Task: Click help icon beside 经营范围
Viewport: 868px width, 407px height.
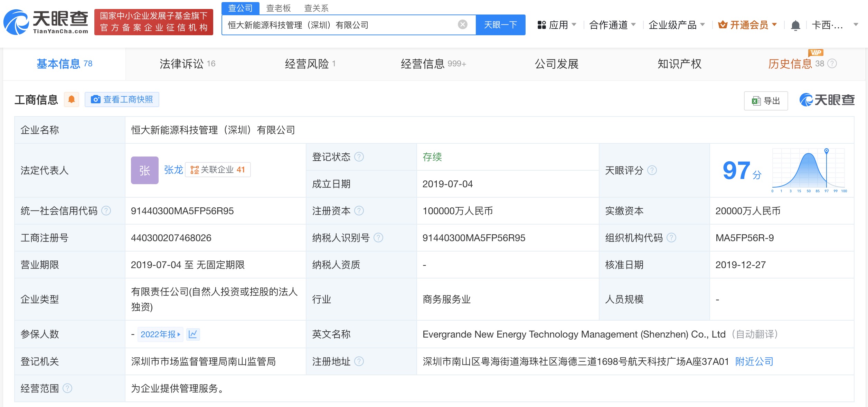Action: coord(67,388)
